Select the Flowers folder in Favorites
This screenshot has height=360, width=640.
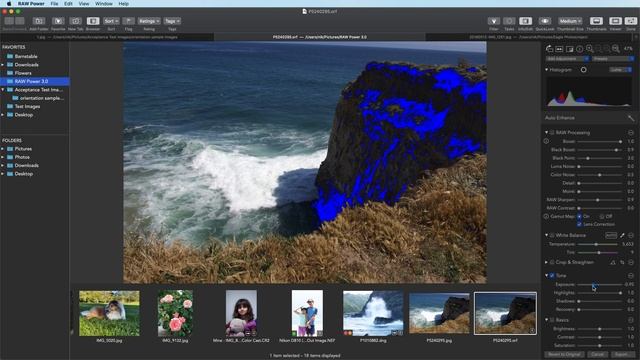[x=23, y=73]
